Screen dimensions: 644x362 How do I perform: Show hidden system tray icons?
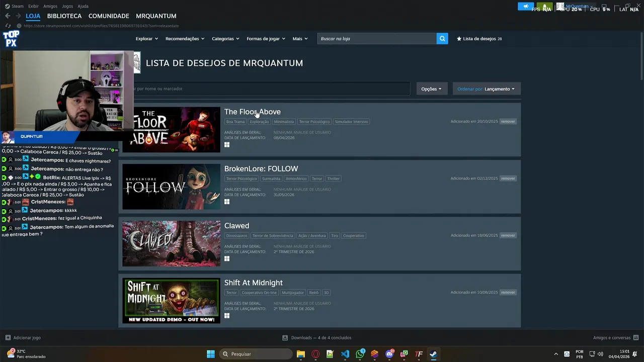pos(556,354)
